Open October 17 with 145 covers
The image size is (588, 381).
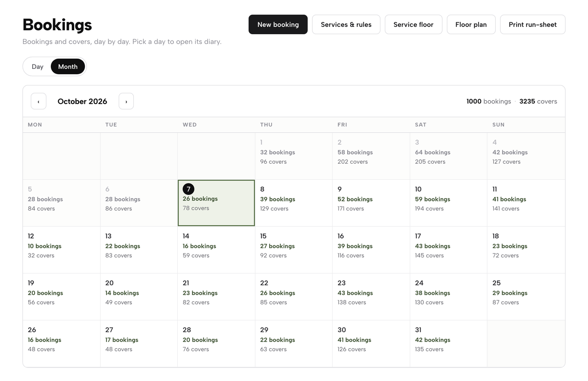pyautogui.click(x=448, y=250)
